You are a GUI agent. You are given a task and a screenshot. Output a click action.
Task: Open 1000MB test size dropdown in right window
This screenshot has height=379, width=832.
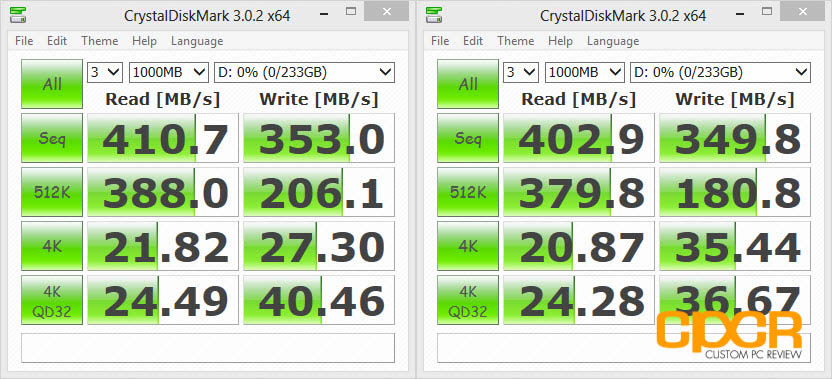point(584,72)
